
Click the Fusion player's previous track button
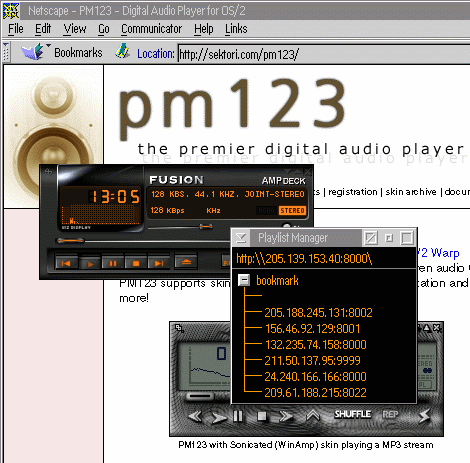pos(67,263)
